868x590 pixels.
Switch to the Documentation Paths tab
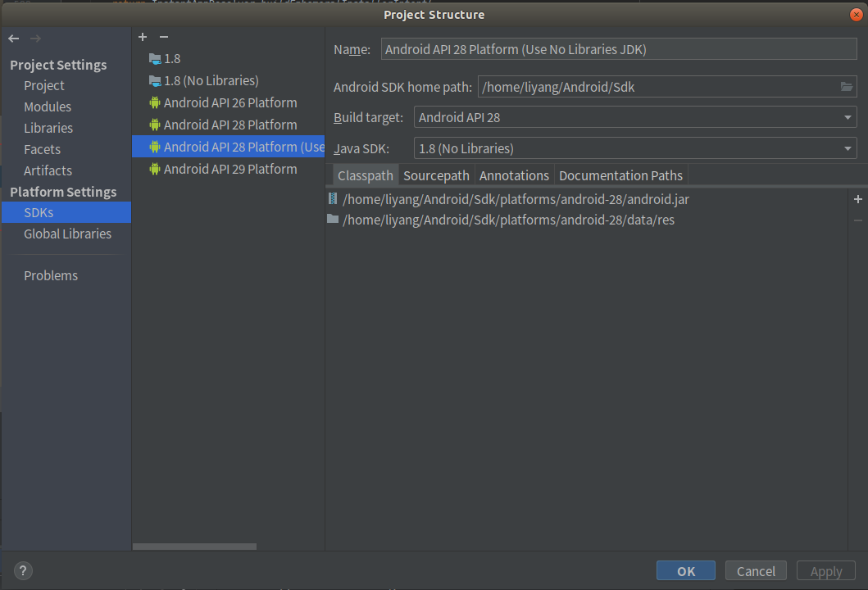620,175
